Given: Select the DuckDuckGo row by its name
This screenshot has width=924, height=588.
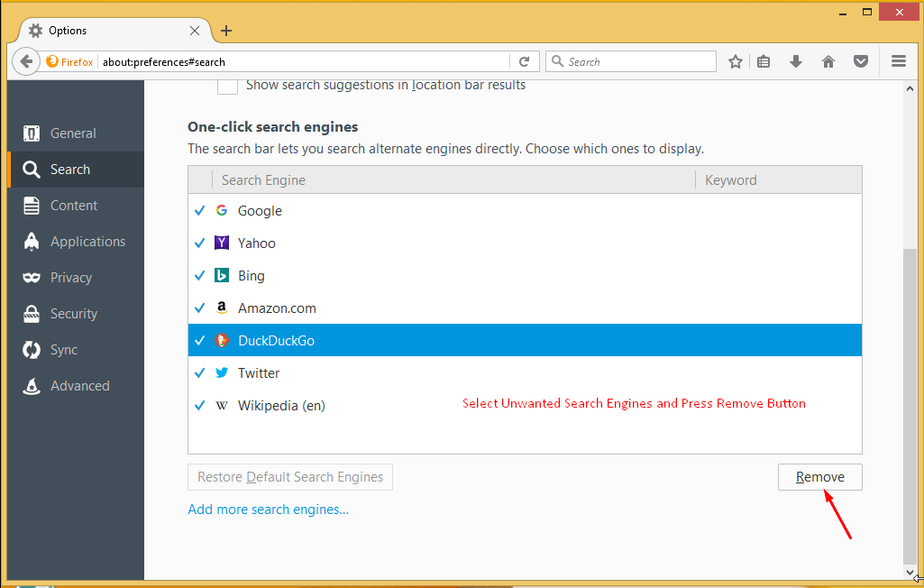Looking at the screenshot, I should pos(276,340).
